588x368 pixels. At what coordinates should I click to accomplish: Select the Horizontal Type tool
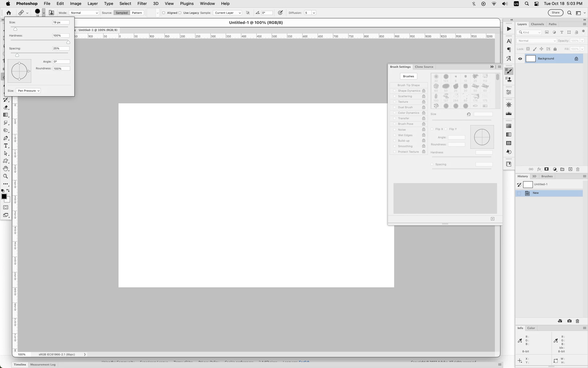point(6,146)
